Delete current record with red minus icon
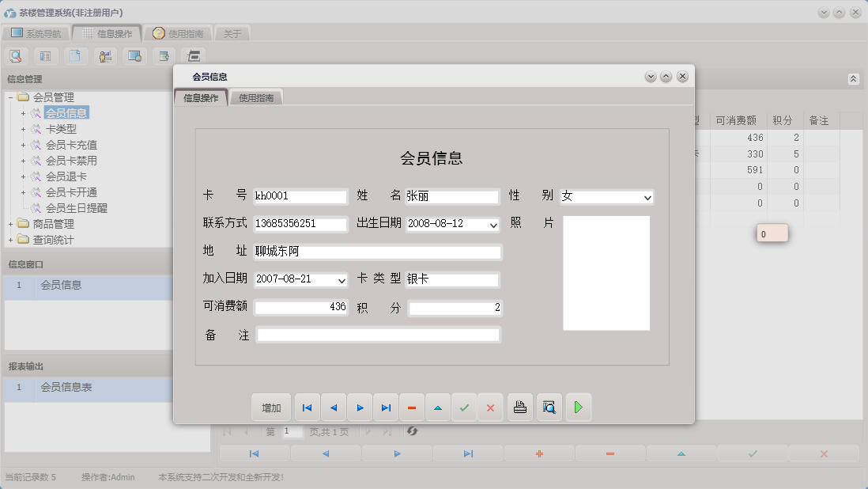Screen dimensions: 868x489 (411, 407)
